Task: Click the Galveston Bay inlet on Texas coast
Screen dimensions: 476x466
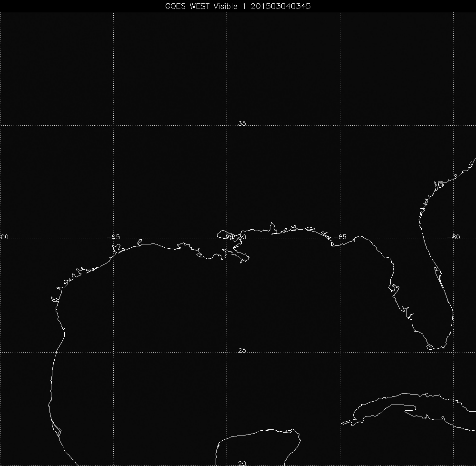Action: pos(116,247)
